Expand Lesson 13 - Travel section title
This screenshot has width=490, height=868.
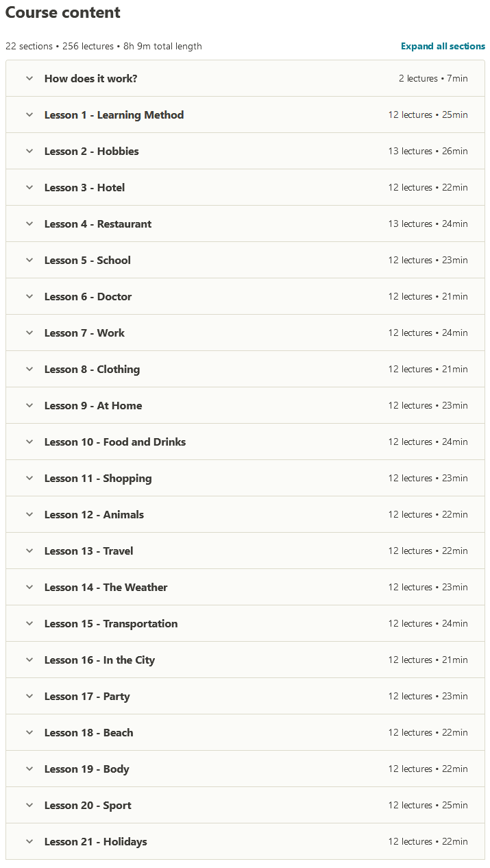click(89, 551)
